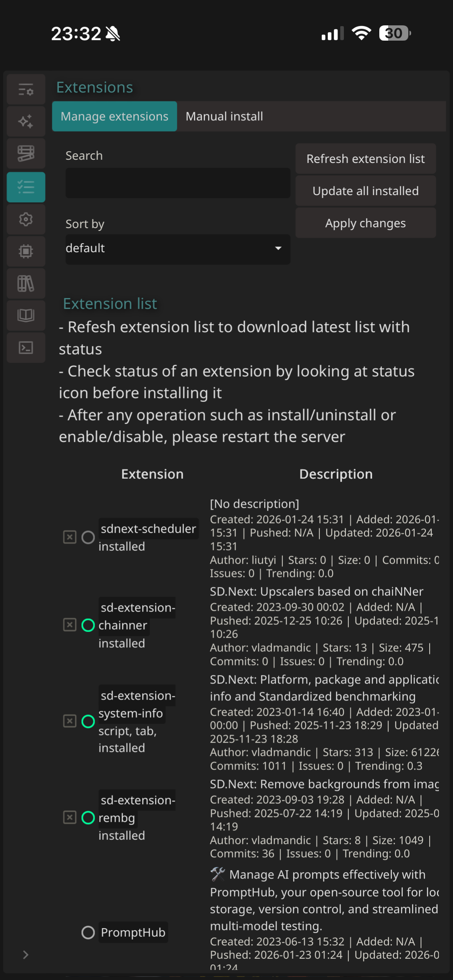Open the top sliders-and-gear sidebar icon
The width and height of the screenshot is (453, 980).
(26, 89)
